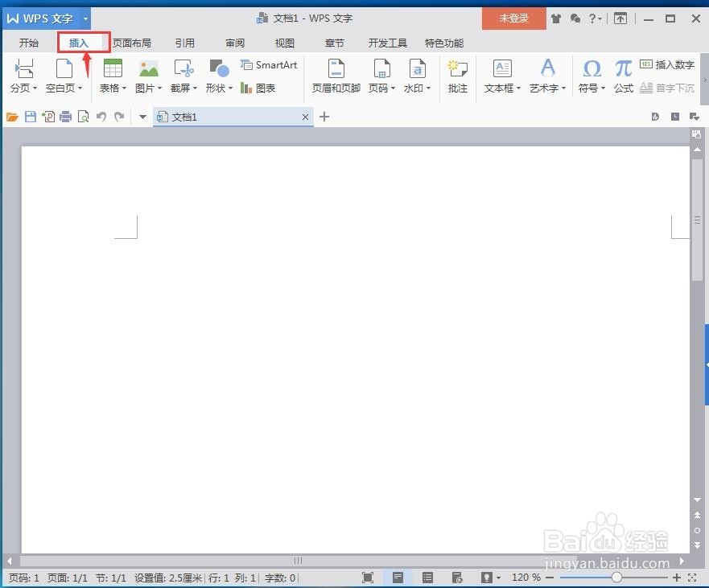Insert a symbol (符号)
The height and width of the screenshot is (588, 709).
click(x=592, y=76)
